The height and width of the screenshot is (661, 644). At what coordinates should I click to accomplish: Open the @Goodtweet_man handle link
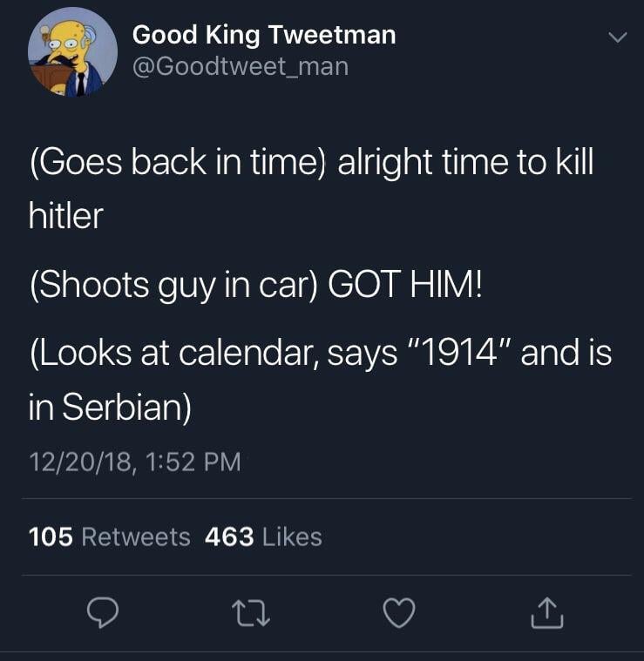(x=240, y=66)
